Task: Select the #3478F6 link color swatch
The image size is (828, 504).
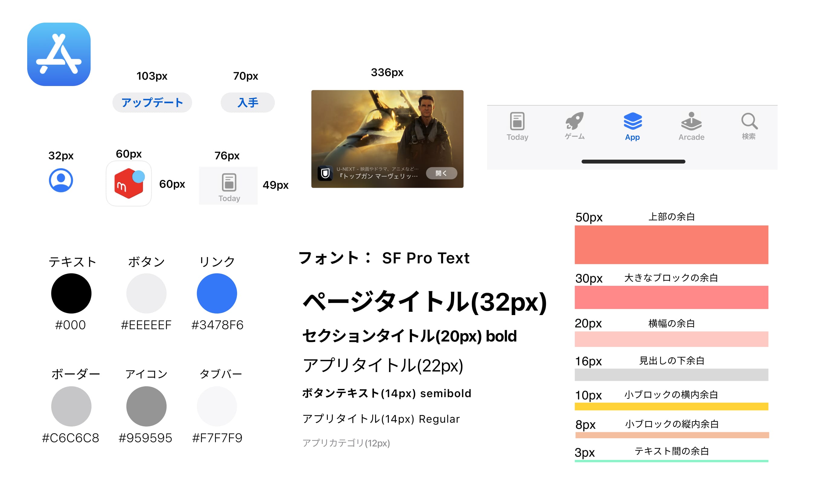Action: click(x=217, y=293)
